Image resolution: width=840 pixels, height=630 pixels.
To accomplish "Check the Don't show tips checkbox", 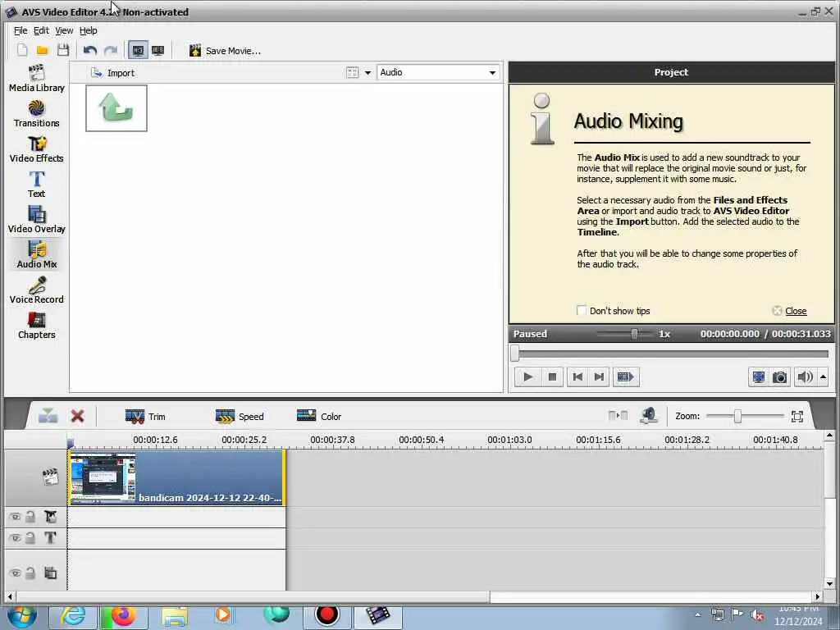I will coord(582,311).
